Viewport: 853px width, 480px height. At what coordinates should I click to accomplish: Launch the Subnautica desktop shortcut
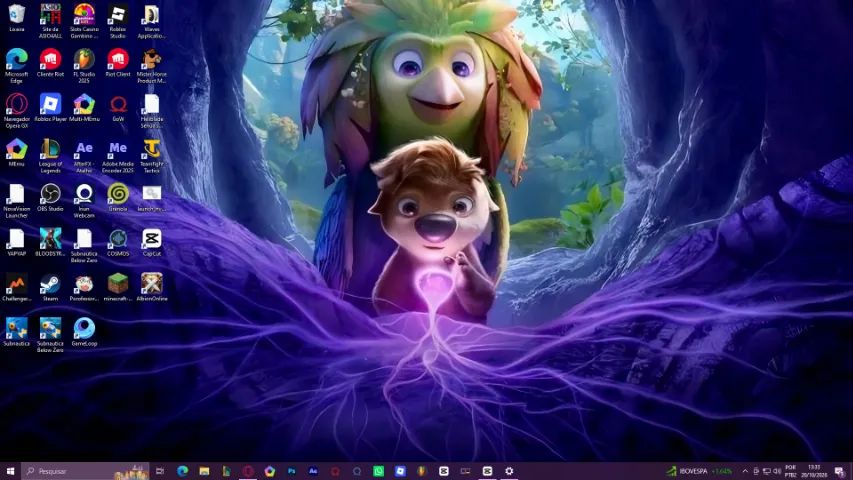pyautogui.click(x=16, y=333)
